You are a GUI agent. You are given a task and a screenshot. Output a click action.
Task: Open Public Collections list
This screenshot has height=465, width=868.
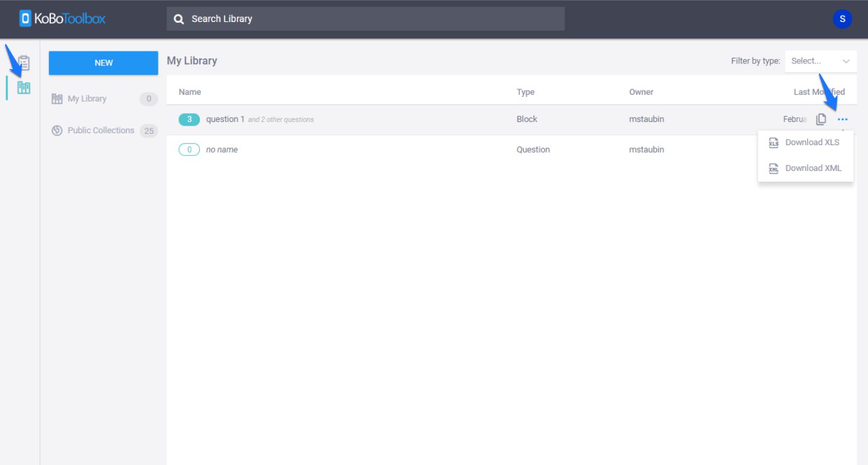click(101, 131)
